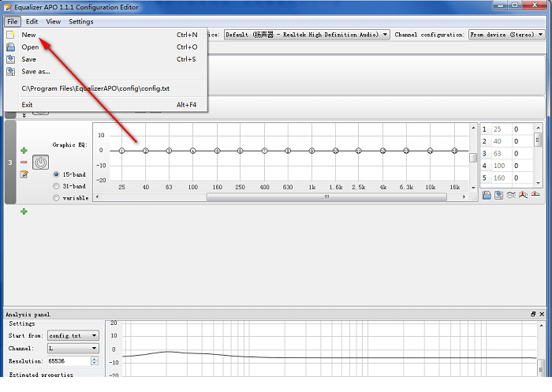Open the Channel configuration dropdown
This screenshot has height=392, width=552.
[506, 35]
